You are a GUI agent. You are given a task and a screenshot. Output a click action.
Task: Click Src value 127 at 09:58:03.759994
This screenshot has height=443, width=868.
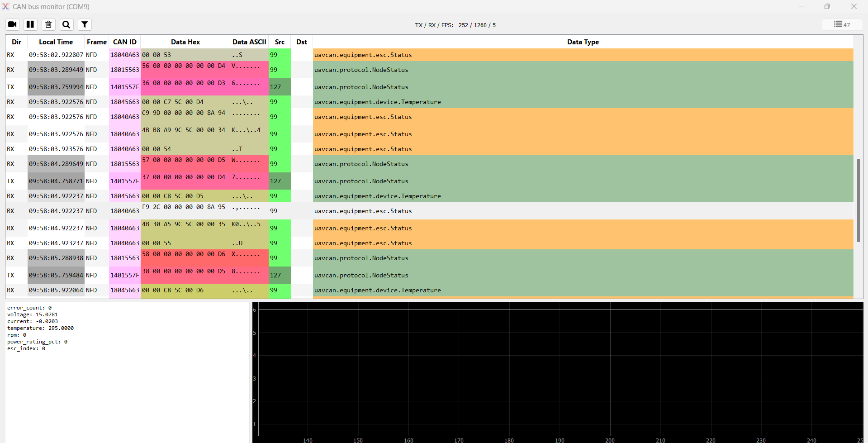(280, 87)
